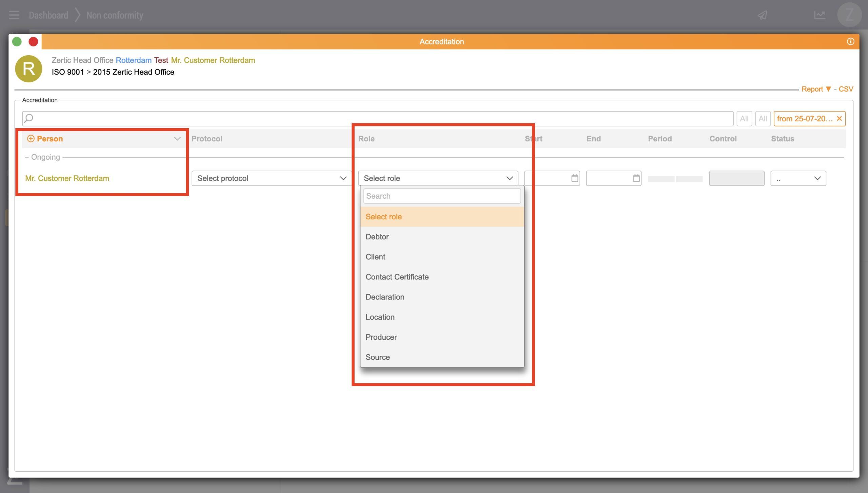Open the chart statistics icon
Image resolution: width=868 pixels, height=493 pixels.
click(820, 15)
